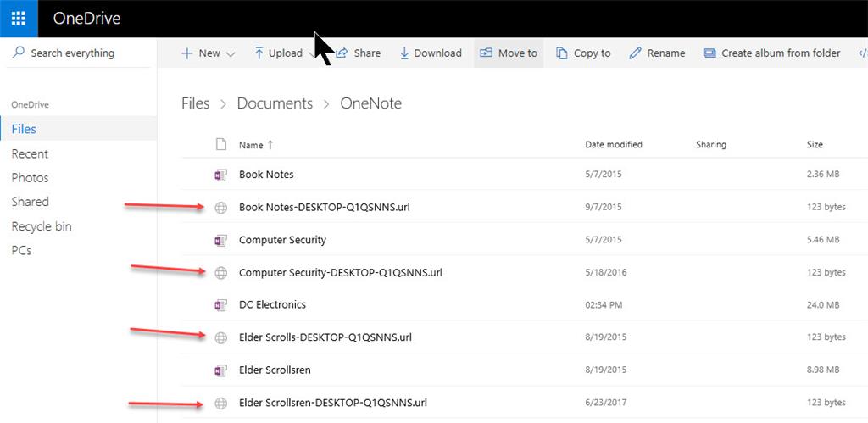868x423 pixels.
Task: Click the 9/7/2015 modified date
Action: (604, 207)
